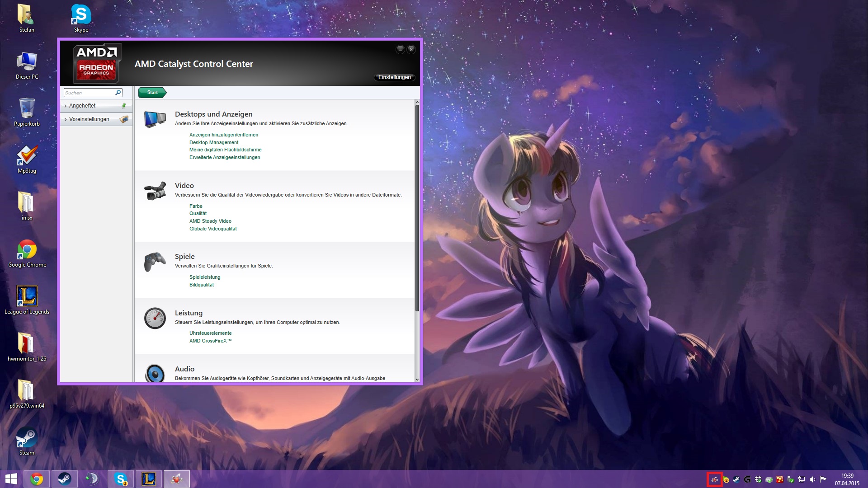
Task: Open Erweiterte Anzeigeeinstellungen
Action: (225, 157)
